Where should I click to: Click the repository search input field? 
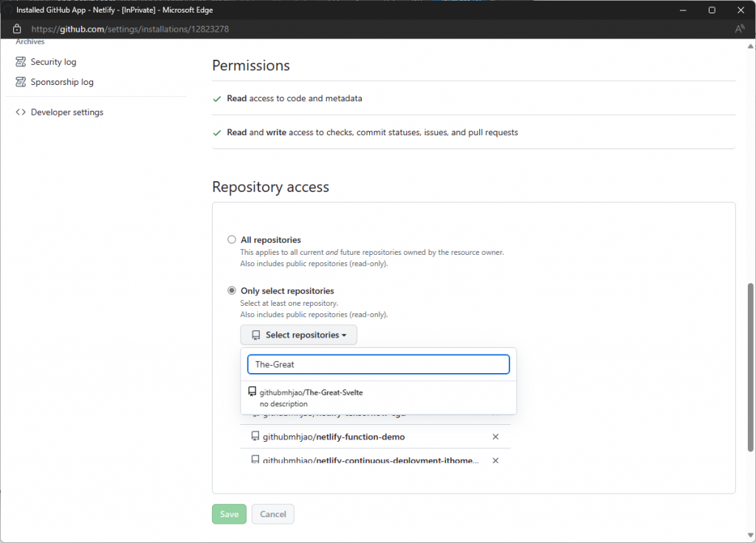click(378, 364)
